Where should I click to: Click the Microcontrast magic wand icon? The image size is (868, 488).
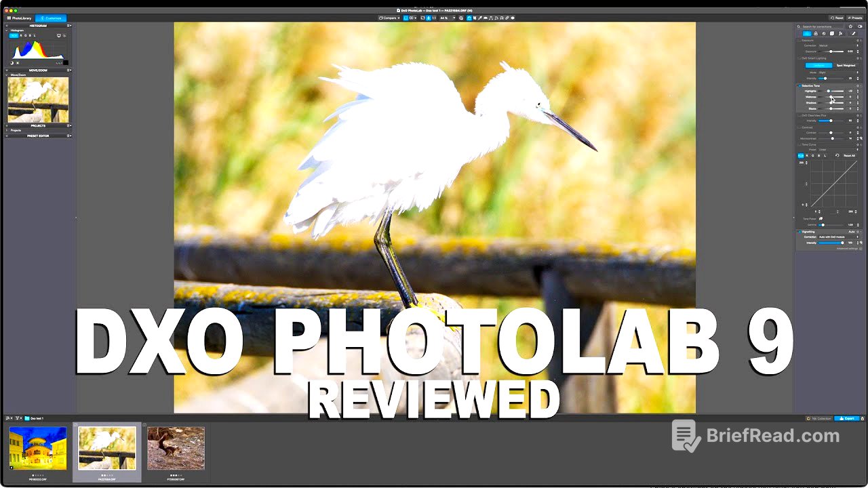tap(861, 138)
